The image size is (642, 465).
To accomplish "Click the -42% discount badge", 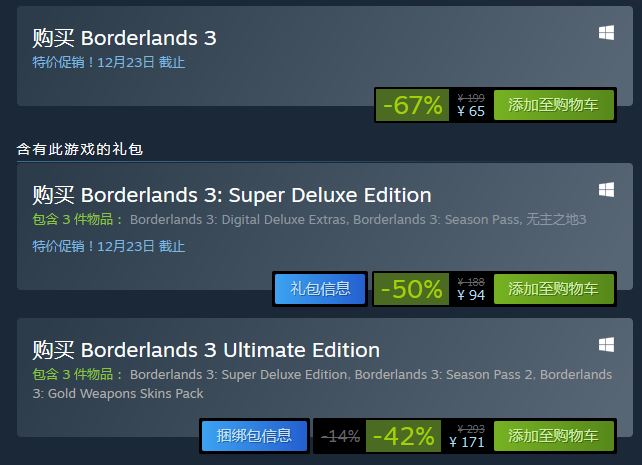I will tap(403, 436).
